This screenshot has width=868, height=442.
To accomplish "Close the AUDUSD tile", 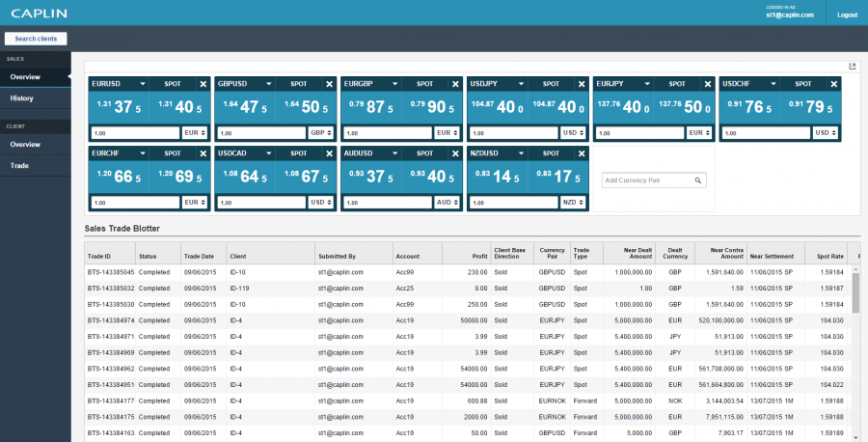I will [455, 153].
